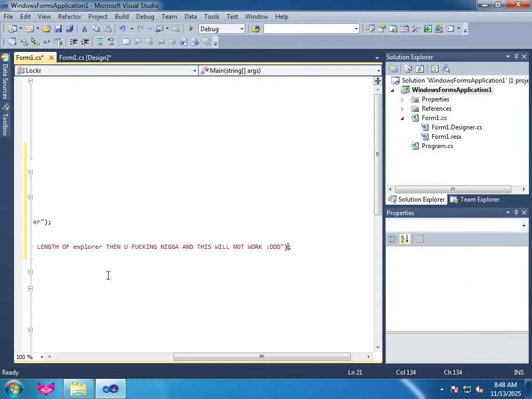Viewport: 532px width, 399px height.
Task: Select Program.cs in Solution Explorer
Action: coord(437,146)
